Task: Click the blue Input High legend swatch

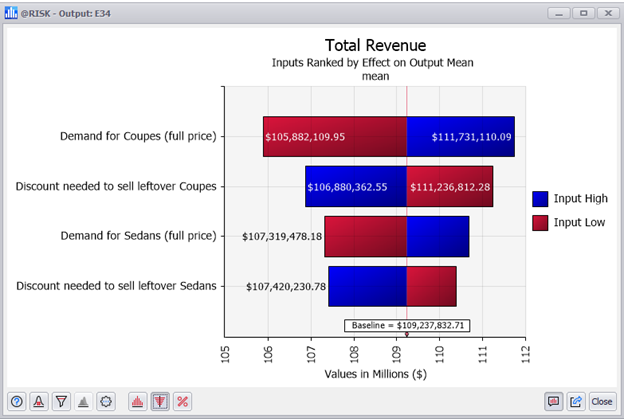Action: pyautogui.click(x=540, y=199)
